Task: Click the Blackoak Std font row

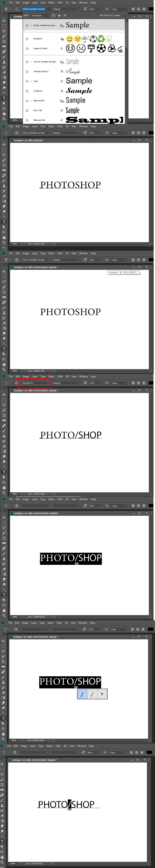Action: pyautogui.click(x=74, y=120)
